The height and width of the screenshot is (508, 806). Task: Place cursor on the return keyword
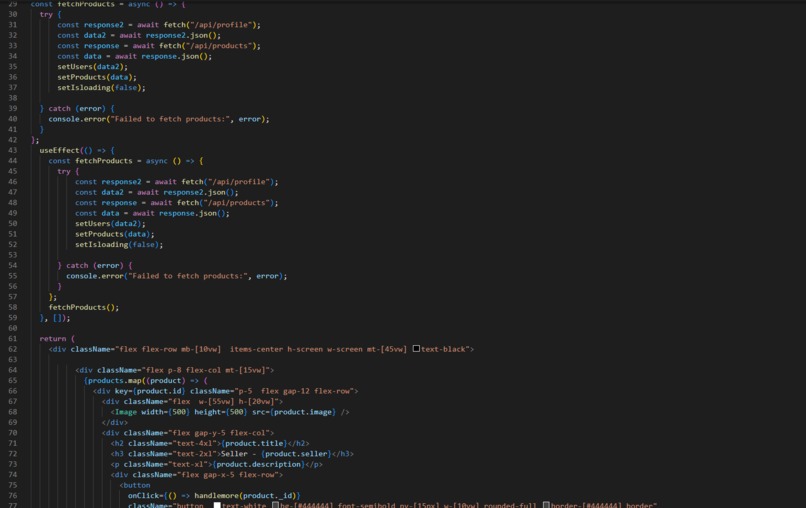coord(53,338)
